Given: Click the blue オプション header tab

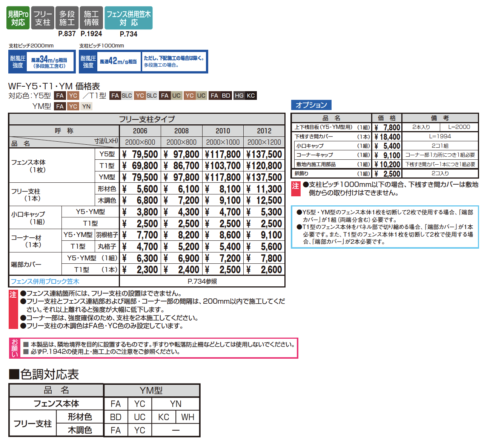Looking at the screenshot, I should [x=311, y=105].
